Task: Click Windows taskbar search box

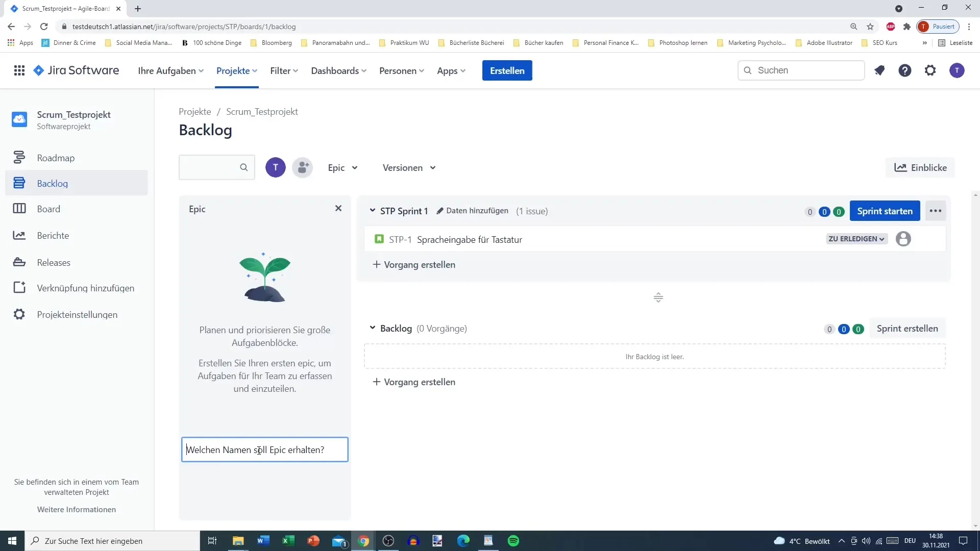Action: click(x=112, y=541)
